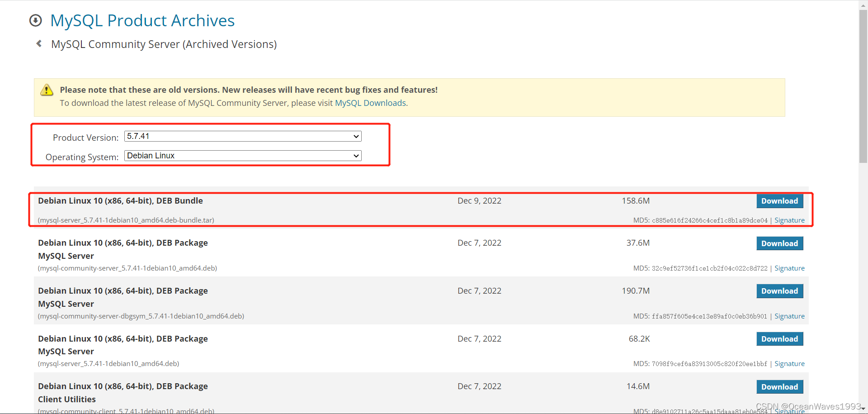Select filename mysql-server_5.7.41-1debian10_amd64.deb-bundle.tar
This screenshot has height=414, width=868.
[126, 220]
